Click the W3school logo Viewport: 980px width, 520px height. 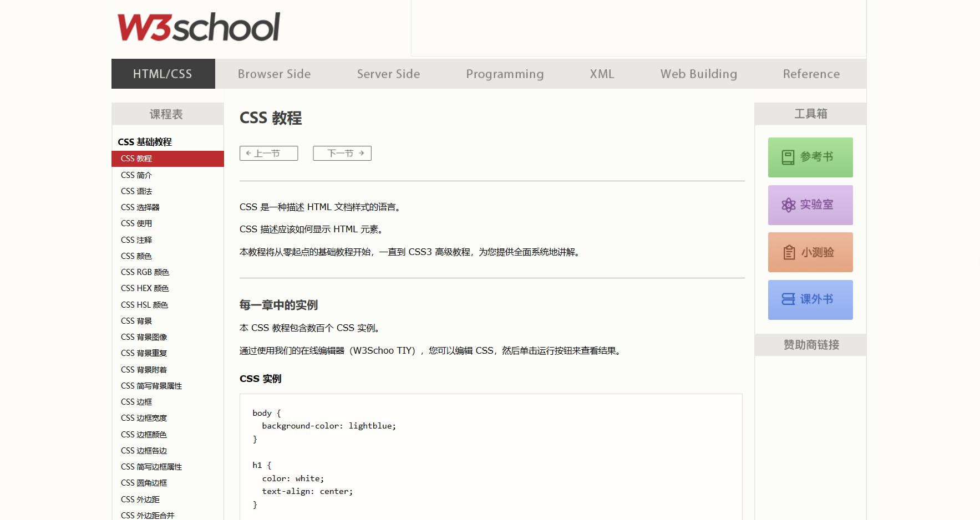198,26
